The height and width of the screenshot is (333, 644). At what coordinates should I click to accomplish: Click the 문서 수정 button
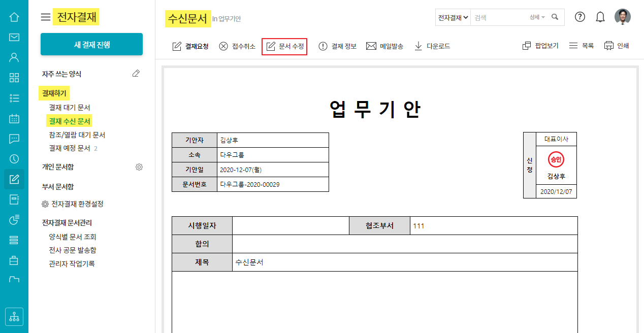(x=285, y=46)
